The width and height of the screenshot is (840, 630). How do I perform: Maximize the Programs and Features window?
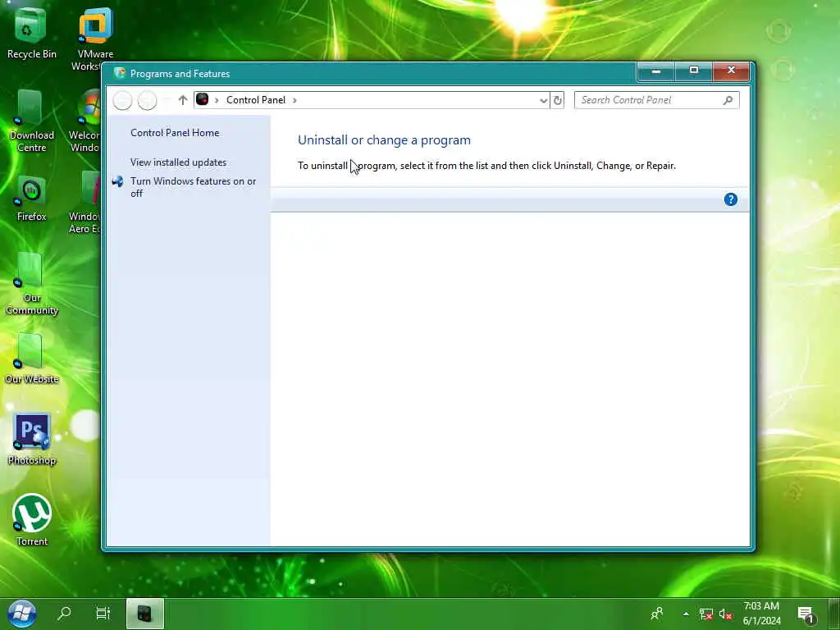click(x=693, y=71)
